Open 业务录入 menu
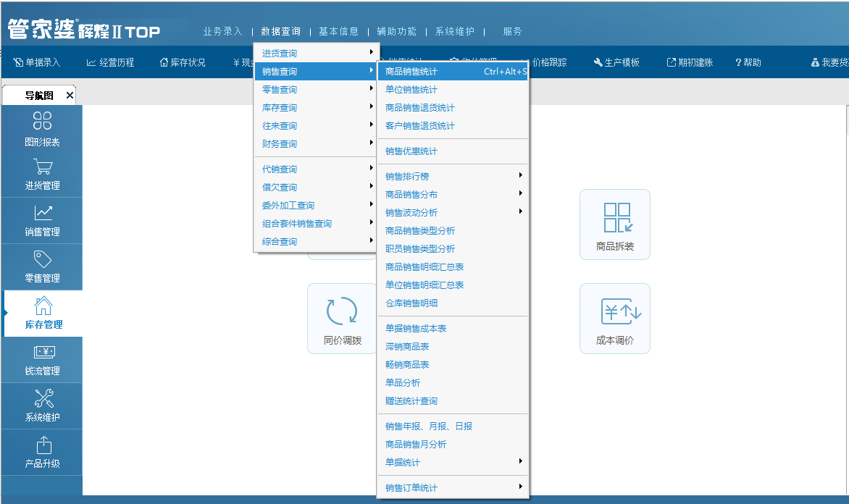The height and width of the screenshot is (504, 849). [x=222, y=31]
